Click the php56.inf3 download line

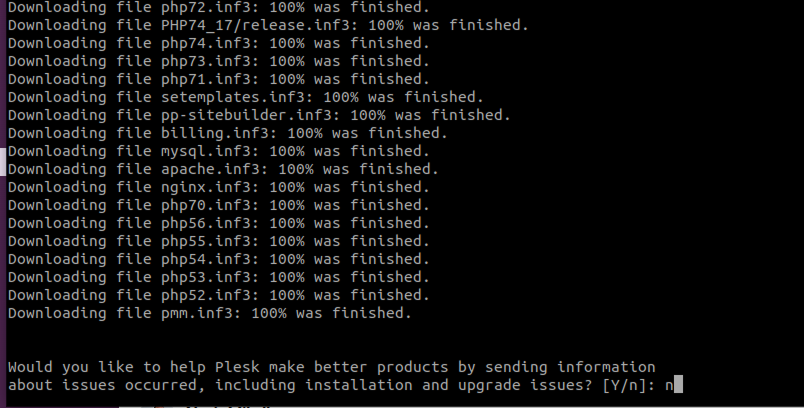pyautogui.click(x=218, y=223)
